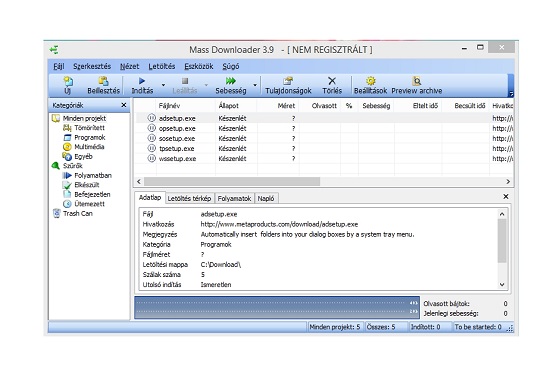The image size is (550, 384).
Task: Select the Egyéb category
Action: click(83, 156)
